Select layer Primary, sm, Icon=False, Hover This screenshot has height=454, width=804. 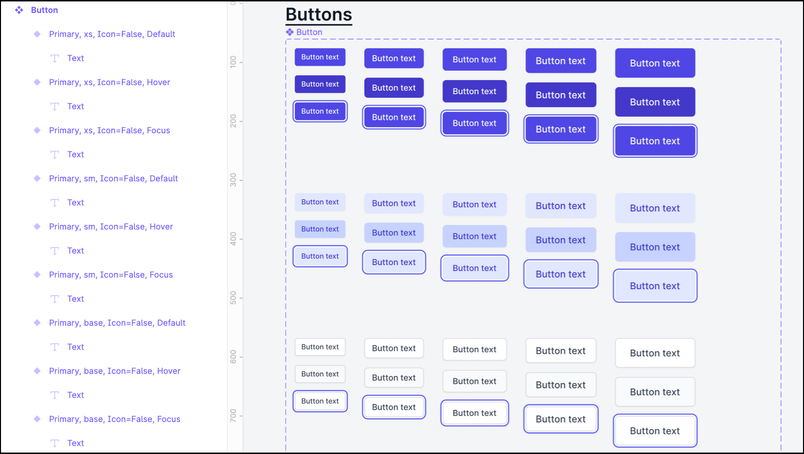pos(111,227)
